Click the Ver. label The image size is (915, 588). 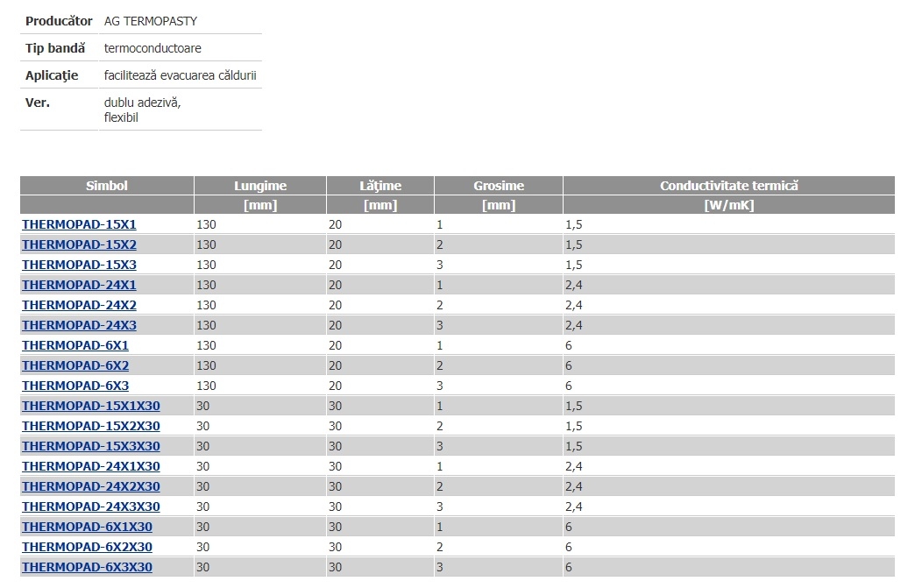pyautogui.click(x=38, y=103)
